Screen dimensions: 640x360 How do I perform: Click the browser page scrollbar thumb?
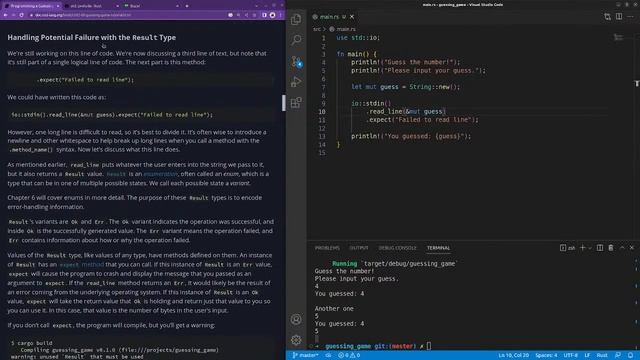point(284,102)
